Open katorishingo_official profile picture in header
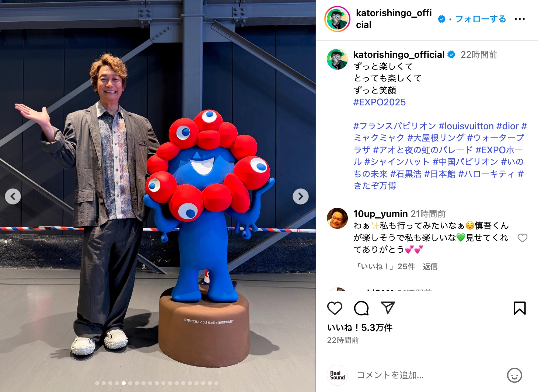538x392 pixels. 337,19
